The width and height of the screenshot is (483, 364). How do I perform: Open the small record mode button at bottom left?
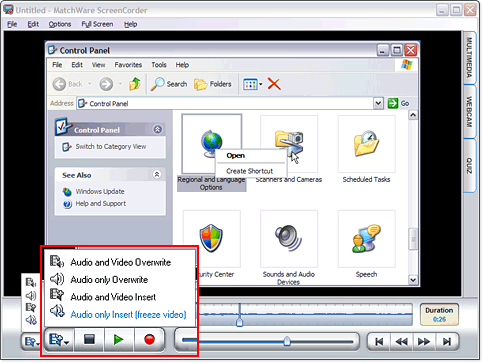[31, 342]
